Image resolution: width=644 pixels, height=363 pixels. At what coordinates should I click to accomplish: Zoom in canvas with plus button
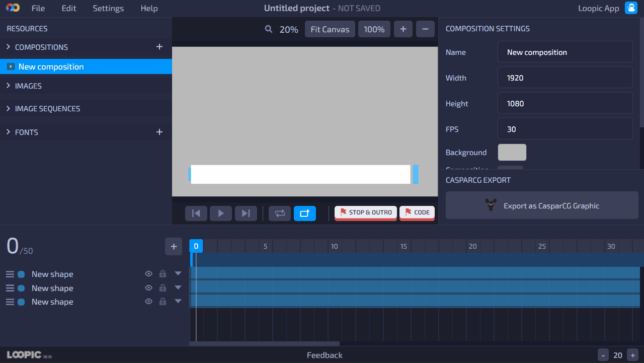pyautogui.click(x=403, y=29)
